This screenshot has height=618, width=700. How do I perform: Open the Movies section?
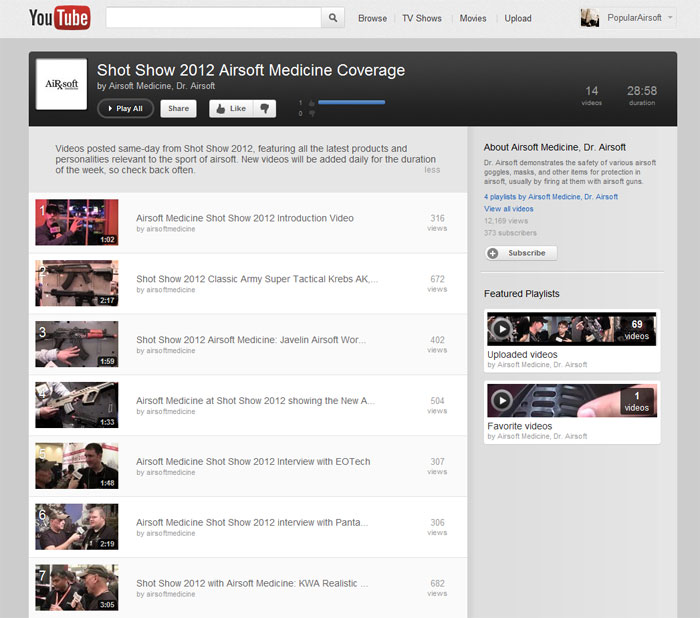473,18
